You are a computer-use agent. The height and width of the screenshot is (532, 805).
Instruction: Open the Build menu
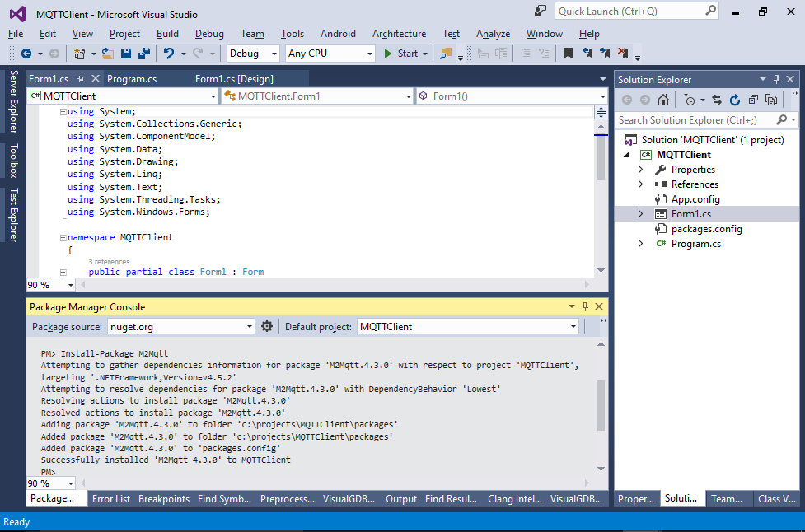tap(167, 33)
